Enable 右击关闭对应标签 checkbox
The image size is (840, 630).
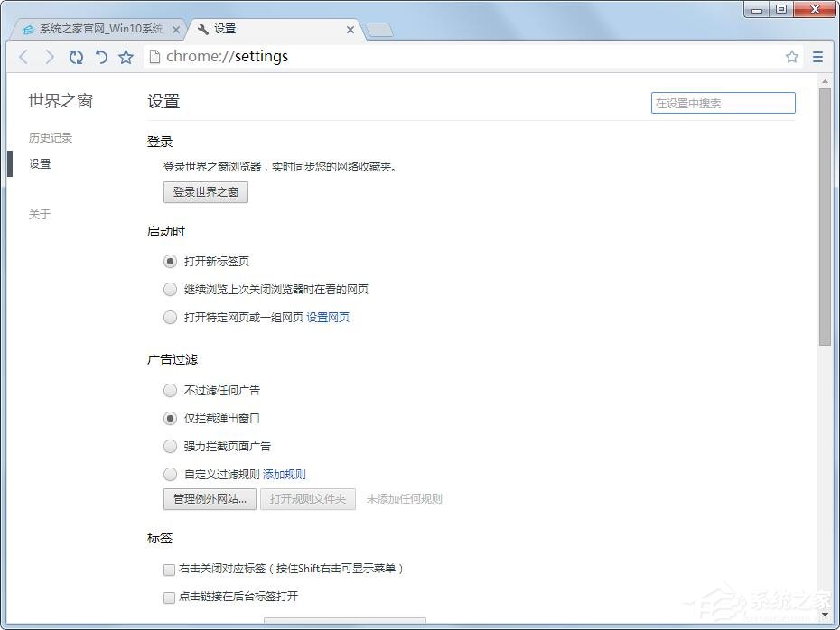point(169,570)
